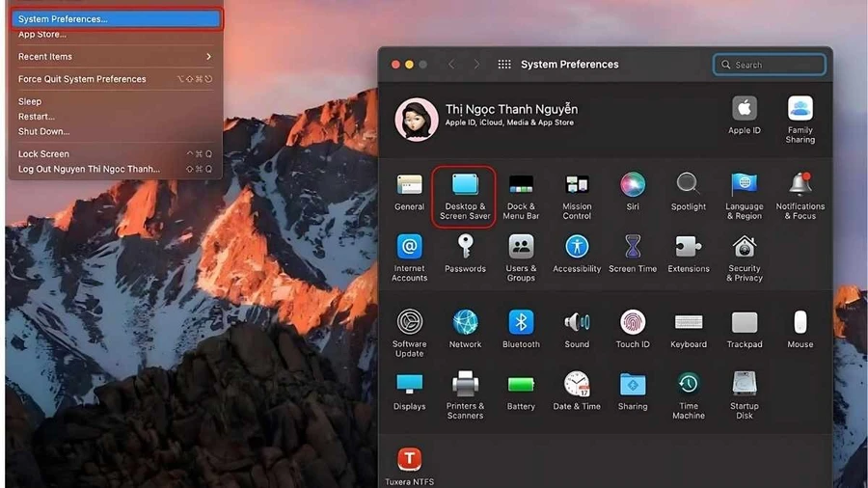Image resolution: width=868 pixels, height=488 pixels.
Task: Open Displays preferences
Action: (x=409, y=392)
